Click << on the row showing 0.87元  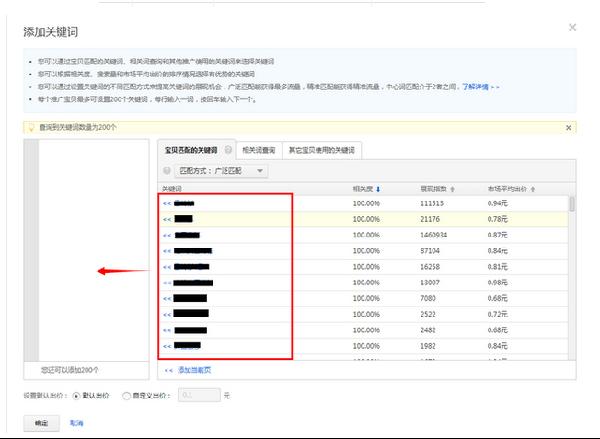166,234
